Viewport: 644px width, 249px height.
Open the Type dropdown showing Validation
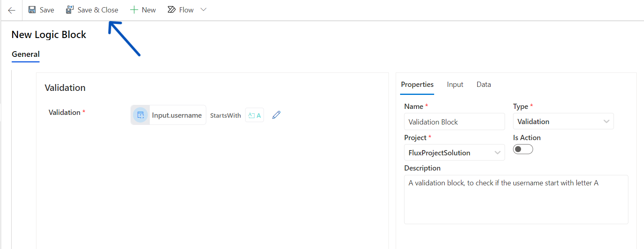tap(563, 121)
